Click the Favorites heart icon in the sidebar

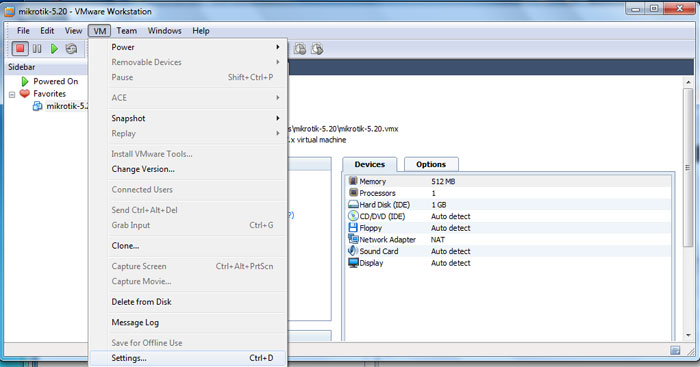click(25, 93)
